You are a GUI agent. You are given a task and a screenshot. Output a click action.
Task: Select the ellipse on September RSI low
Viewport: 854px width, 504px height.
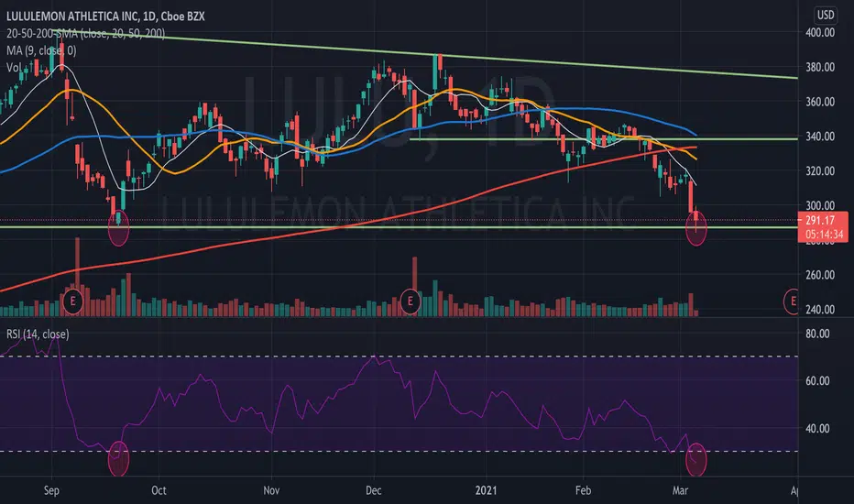119,459
